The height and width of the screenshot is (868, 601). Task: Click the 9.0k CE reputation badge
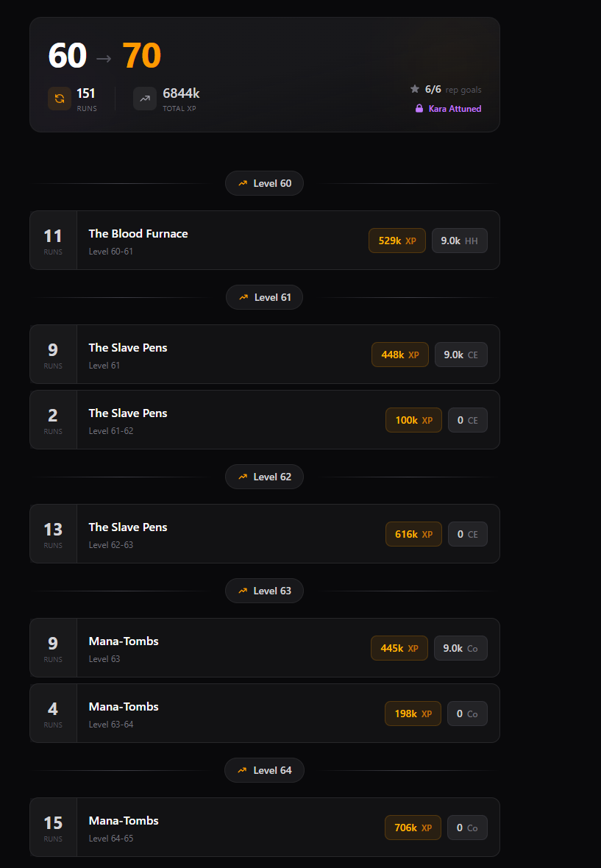coord(461,355)
